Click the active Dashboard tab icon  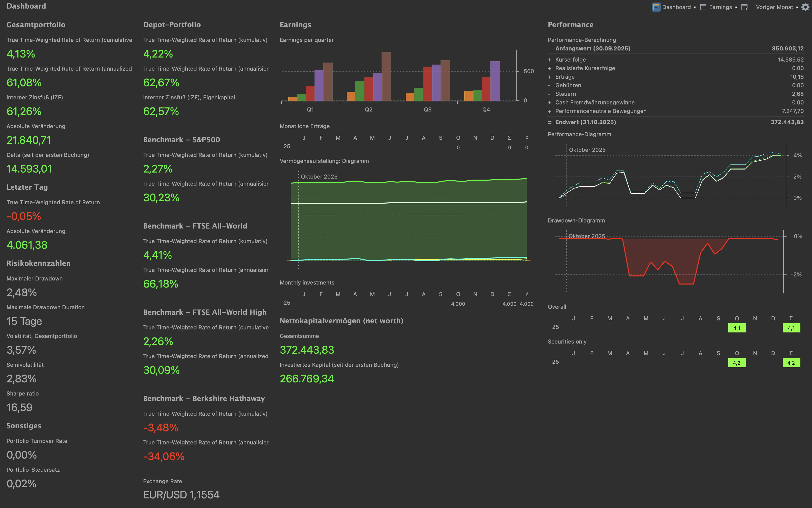(655, 7)
